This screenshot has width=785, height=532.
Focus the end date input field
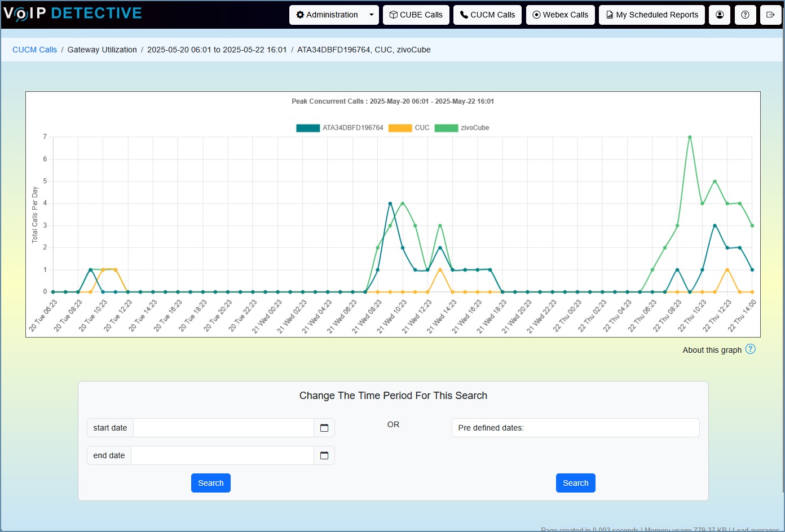pyautogui.click(x=222, y=455)
